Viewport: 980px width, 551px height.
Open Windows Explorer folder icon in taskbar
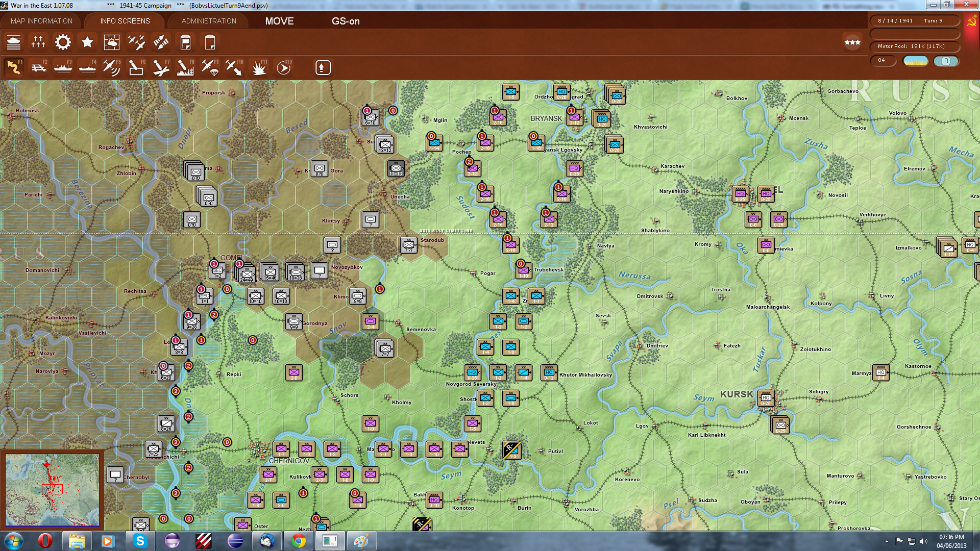click(77, 541)
